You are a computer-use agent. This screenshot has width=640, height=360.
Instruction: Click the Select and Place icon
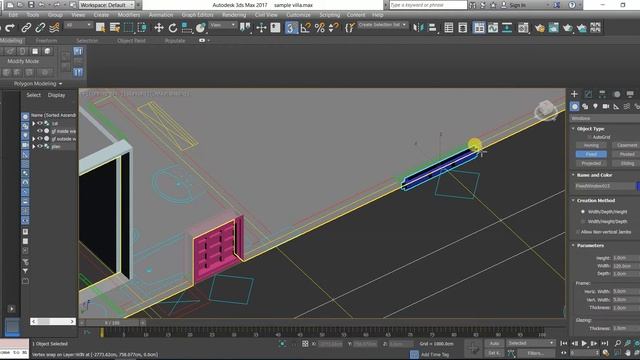tap(200, 28)
